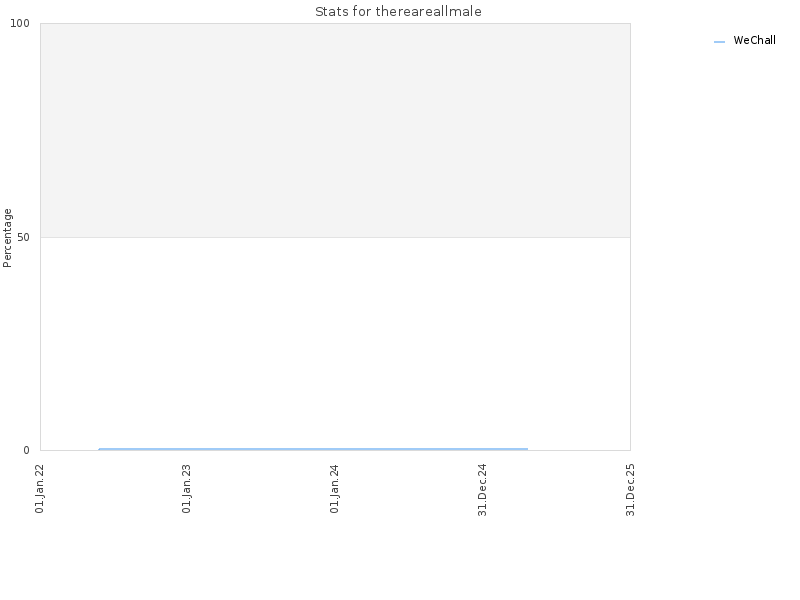This screenshot has height=600, width=800.
Task: Click the 100 label on Y axis
Action: tap(20, 23)
